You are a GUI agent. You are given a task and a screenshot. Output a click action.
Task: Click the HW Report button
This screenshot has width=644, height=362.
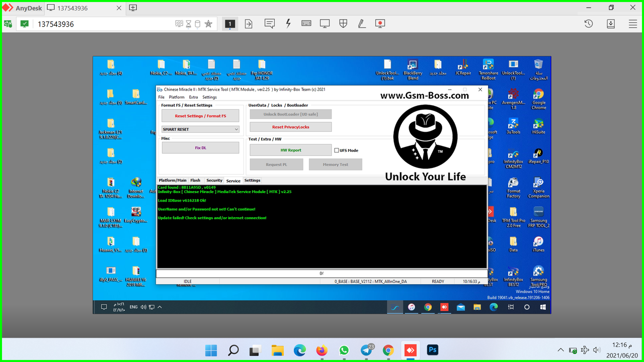click(291, 150)
